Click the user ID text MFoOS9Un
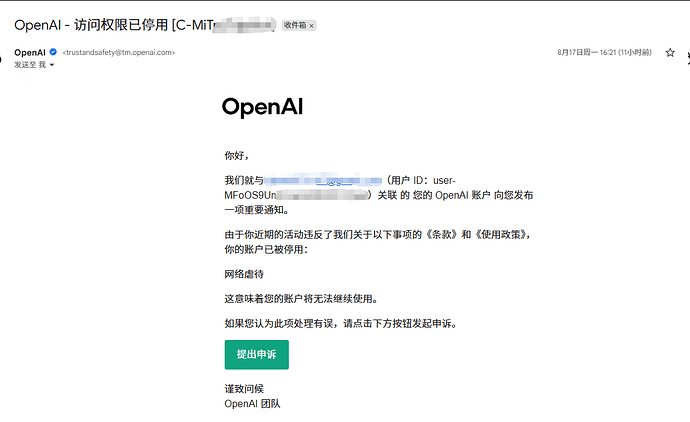690x422 pixels. (x=250, y=195)
